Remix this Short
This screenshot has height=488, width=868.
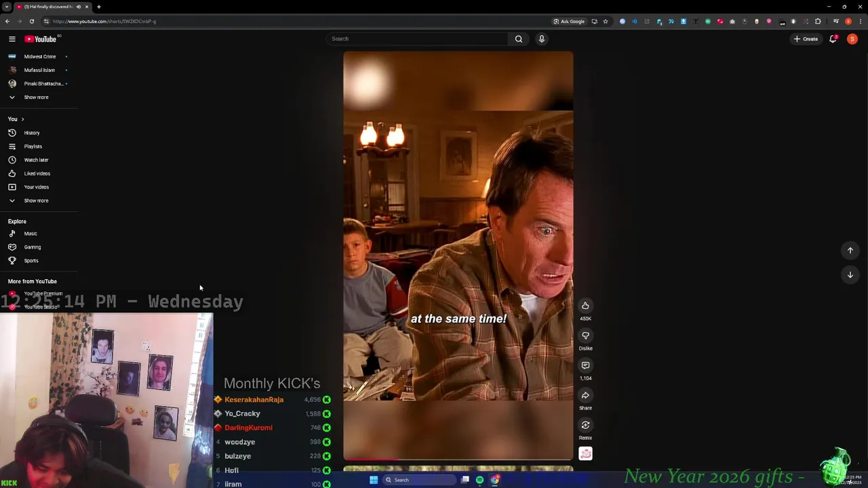coord(585,425)
